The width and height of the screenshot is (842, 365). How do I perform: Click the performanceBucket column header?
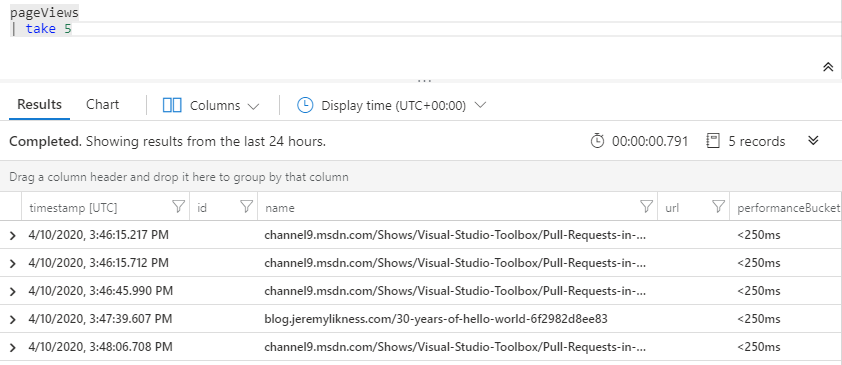788,207
